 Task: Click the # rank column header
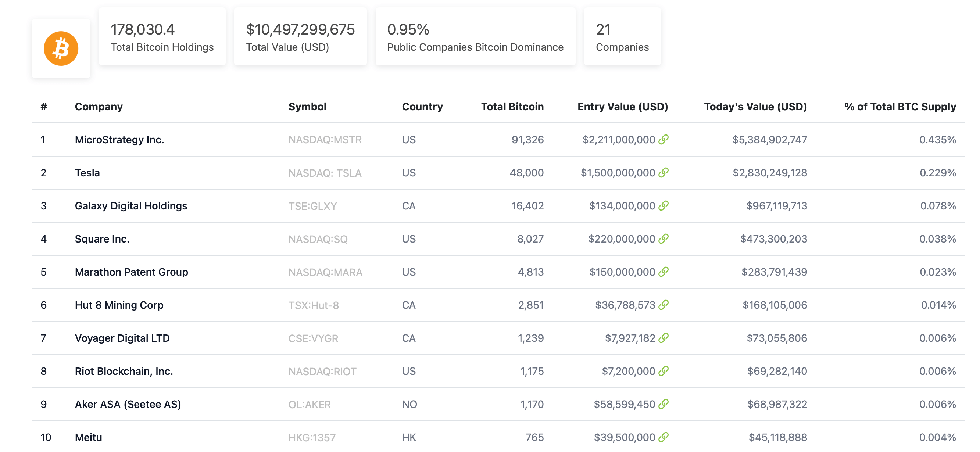(x=44, y=107)
